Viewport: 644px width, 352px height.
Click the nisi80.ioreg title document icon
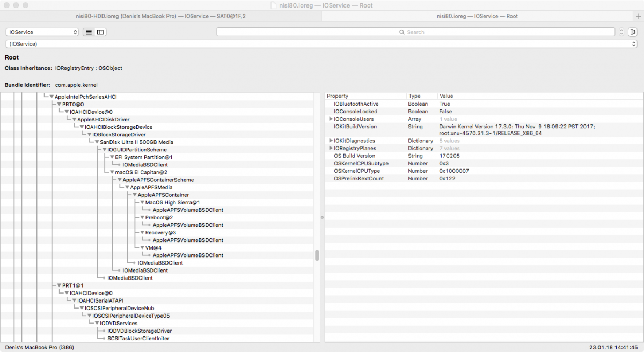click(x=274, y=5)
